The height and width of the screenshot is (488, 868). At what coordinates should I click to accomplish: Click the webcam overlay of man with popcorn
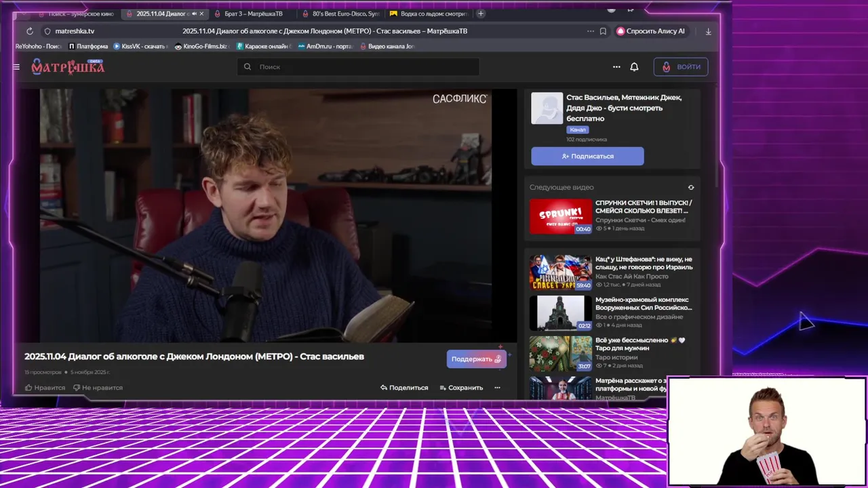click(x=767, y=432)
